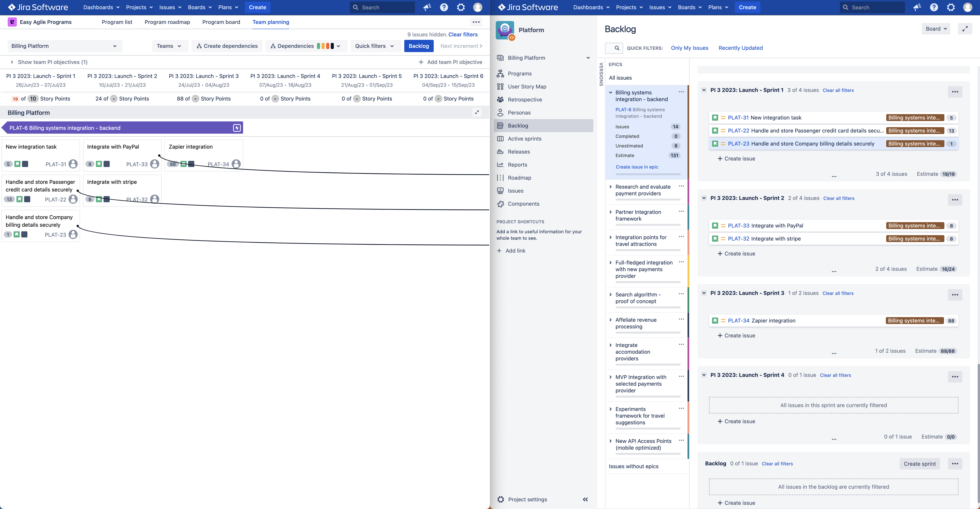Click Create dependencies button
The image size is (980, 509).
click(x=227, y=46)
